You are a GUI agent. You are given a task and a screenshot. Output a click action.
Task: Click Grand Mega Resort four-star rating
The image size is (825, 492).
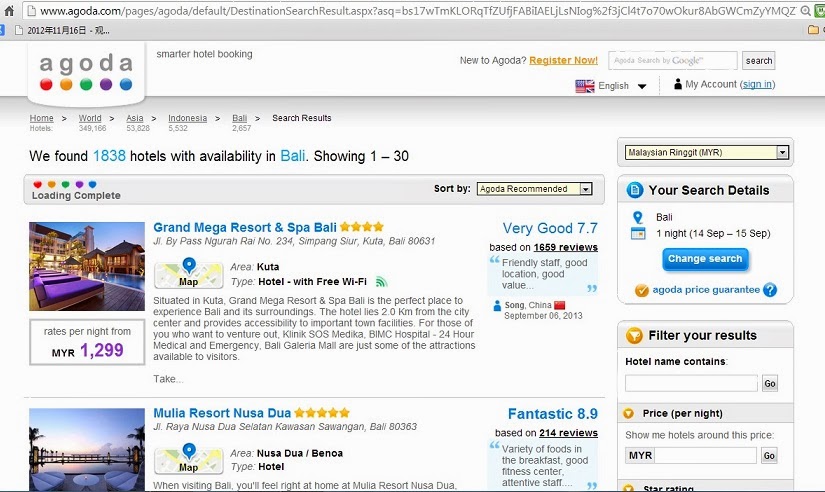coord(361,227)
